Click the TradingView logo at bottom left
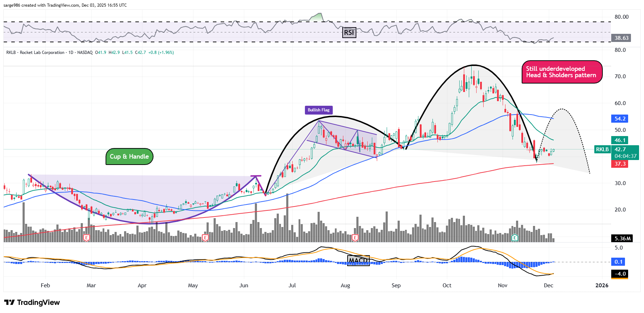The image size is (644, 313). coord(32,302)
